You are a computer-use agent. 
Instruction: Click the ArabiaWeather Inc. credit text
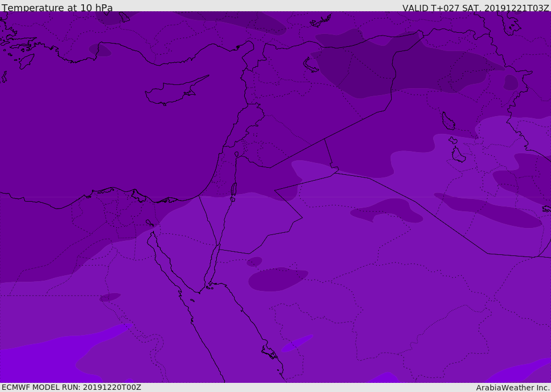click(x=513, y=388)
